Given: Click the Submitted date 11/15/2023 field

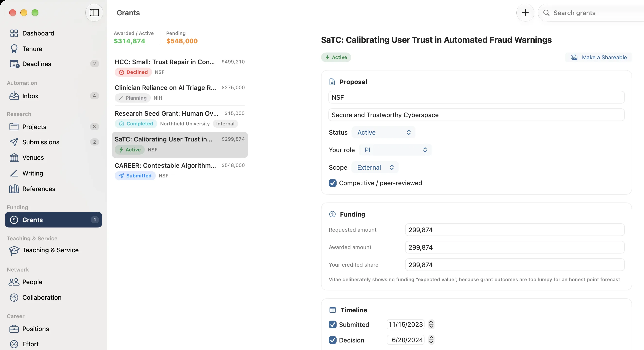Looking at the screenshot, I should click(406, 324).
